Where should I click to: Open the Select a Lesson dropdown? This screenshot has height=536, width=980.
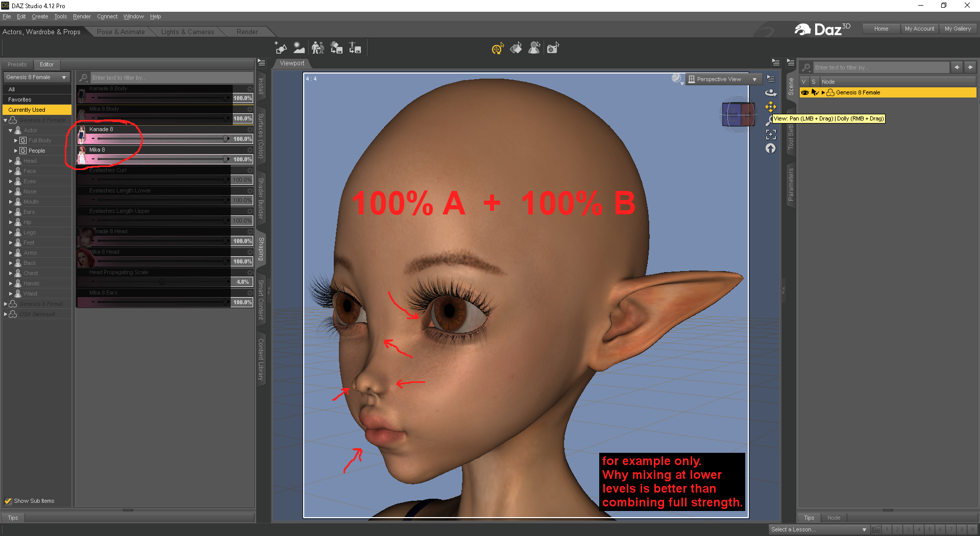click(819, 529)
